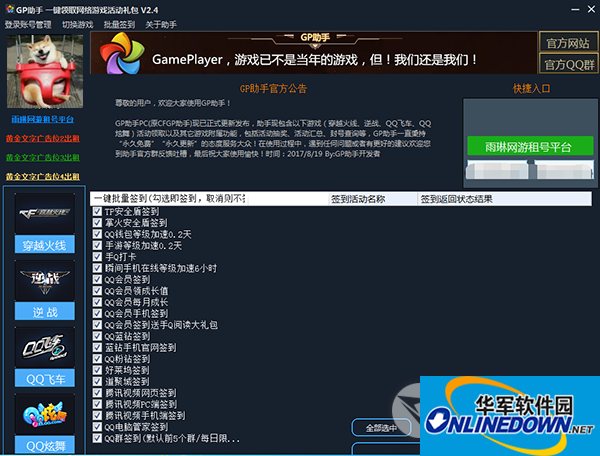Open the 登录账号管理 menu
Viewport: 600px width, 456px height.
click(x=28, y=25)
